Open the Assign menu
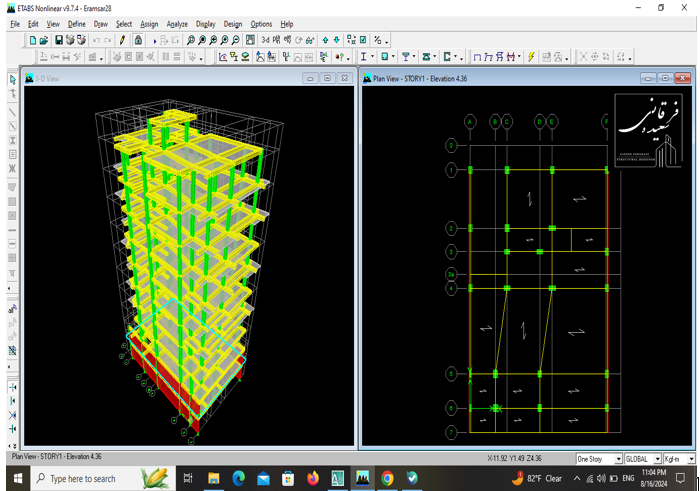 [149, 23]
